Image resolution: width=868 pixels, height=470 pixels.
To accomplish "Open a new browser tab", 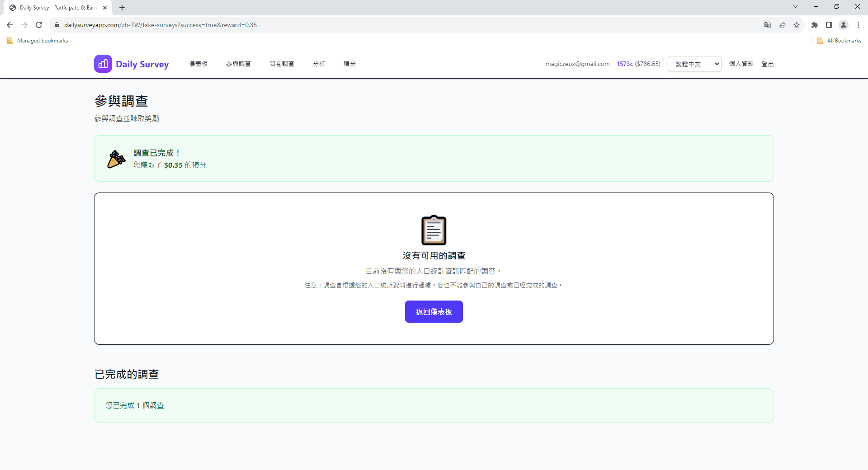I will pos(122,8).
